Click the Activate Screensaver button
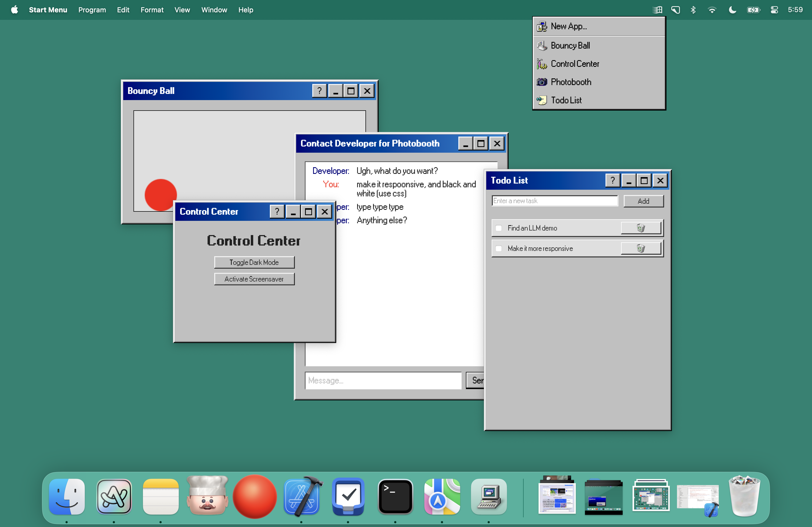 254,279
